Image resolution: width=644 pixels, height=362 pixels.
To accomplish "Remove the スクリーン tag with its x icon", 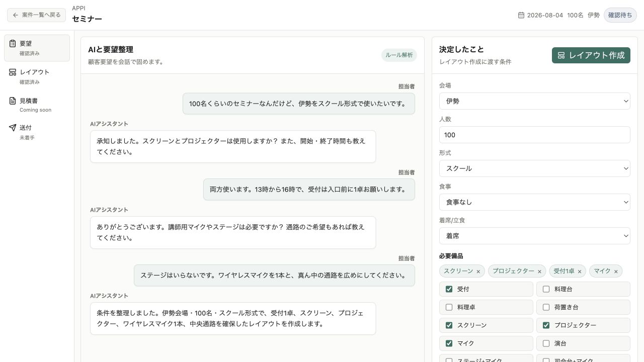I will [478, 271].
